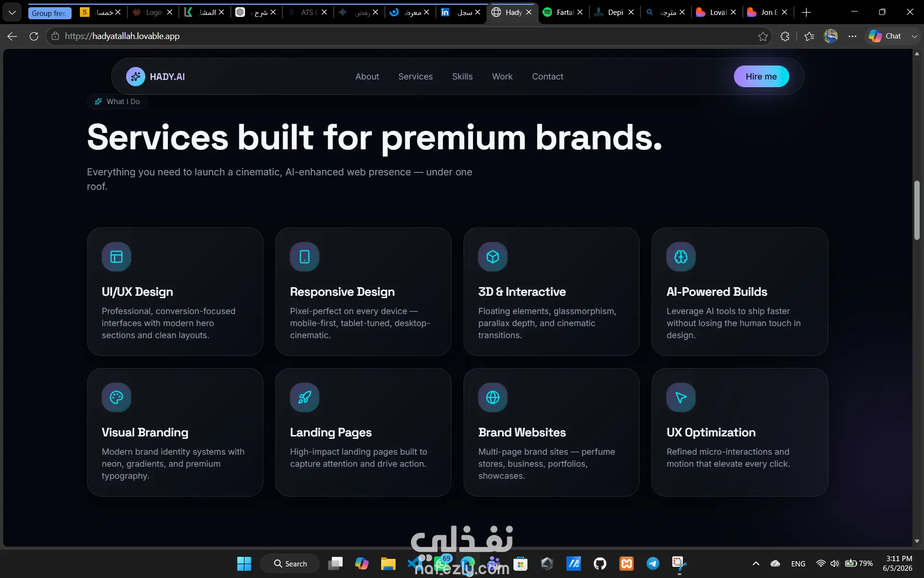Click the Visual Branding palette icon

(x=116, y=397)
